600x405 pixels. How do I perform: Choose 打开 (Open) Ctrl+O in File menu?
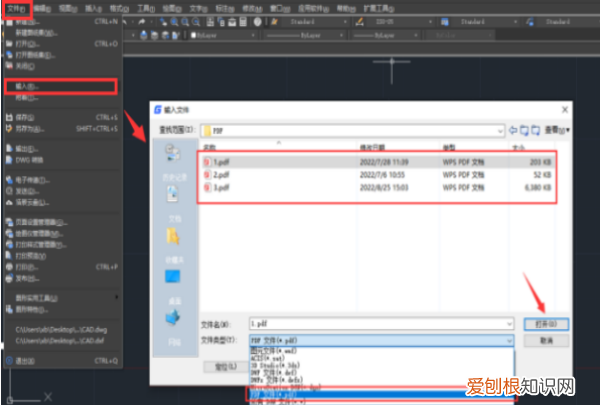click(62, 44)
